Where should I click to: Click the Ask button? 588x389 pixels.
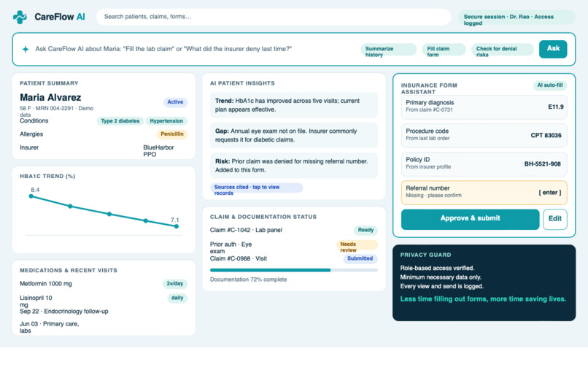pyautogui.click(x=553, y=49)
